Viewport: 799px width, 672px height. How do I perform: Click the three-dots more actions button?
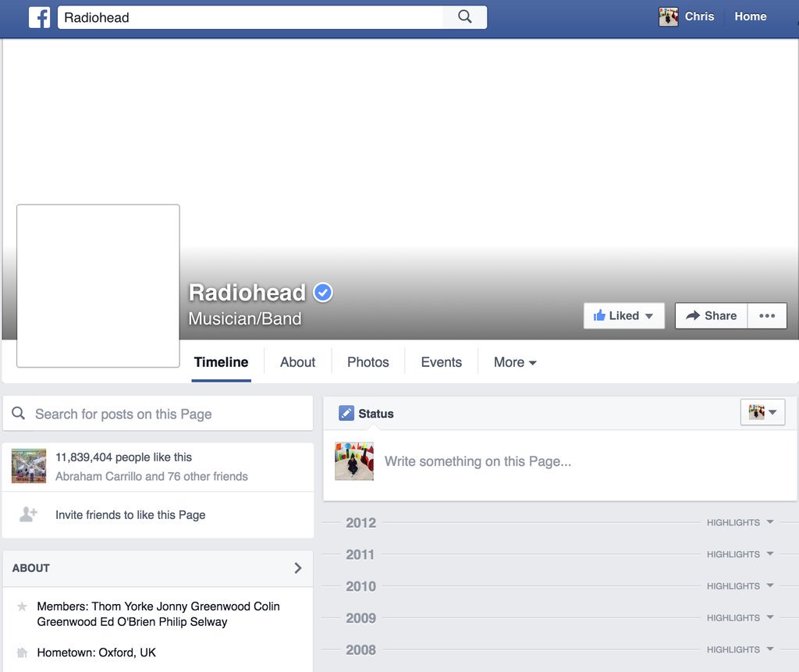pos(767,315)
